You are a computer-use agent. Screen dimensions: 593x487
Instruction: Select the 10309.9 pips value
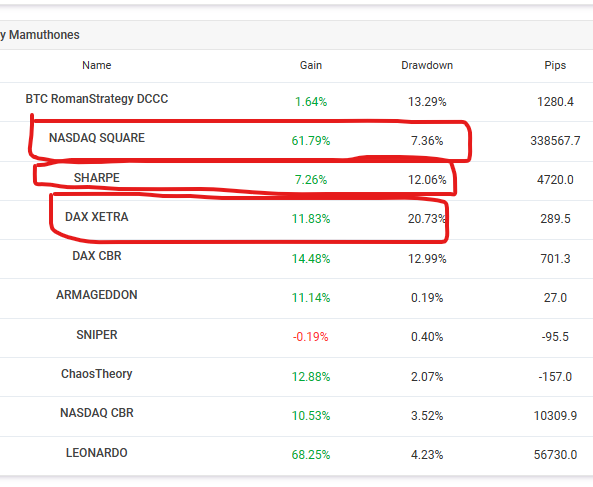(x=555, y=416)
